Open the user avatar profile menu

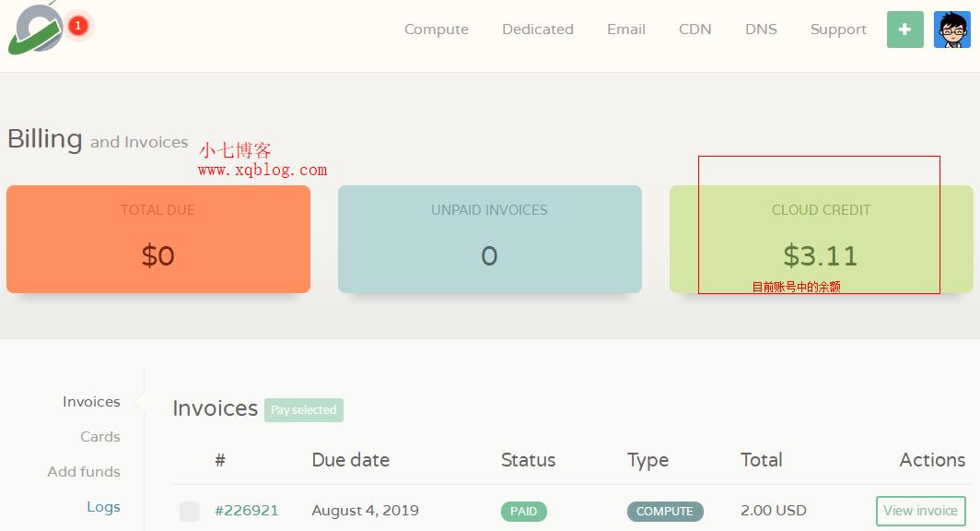coord(951,29)
